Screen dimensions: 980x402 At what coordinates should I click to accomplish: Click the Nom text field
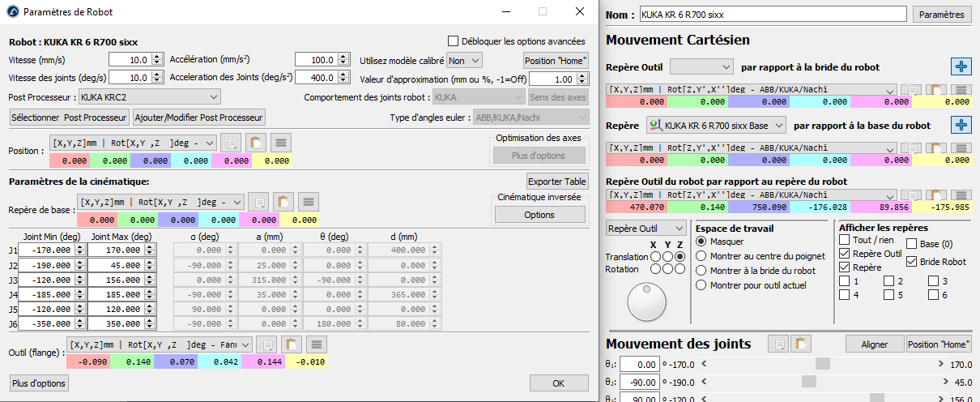coord(772,15)
